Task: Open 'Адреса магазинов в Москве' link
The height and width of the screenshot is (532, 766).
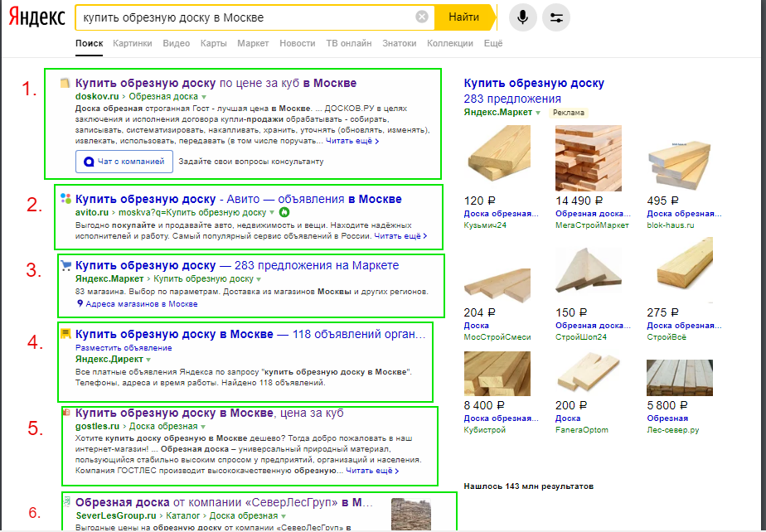Action: click(x=137, y=304)
